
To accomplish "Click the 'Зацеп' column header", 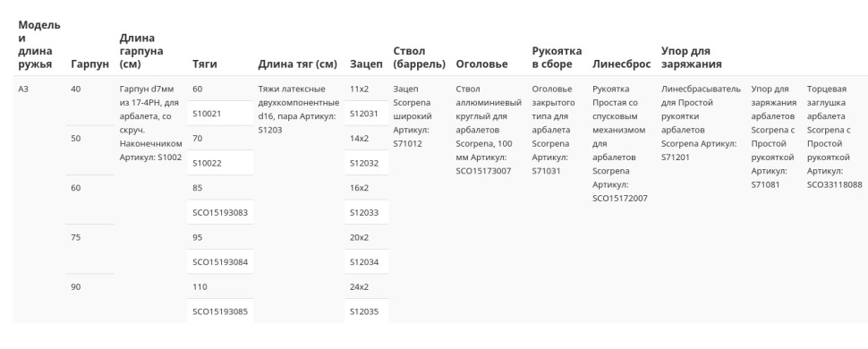I will click(x=366, y=64).
